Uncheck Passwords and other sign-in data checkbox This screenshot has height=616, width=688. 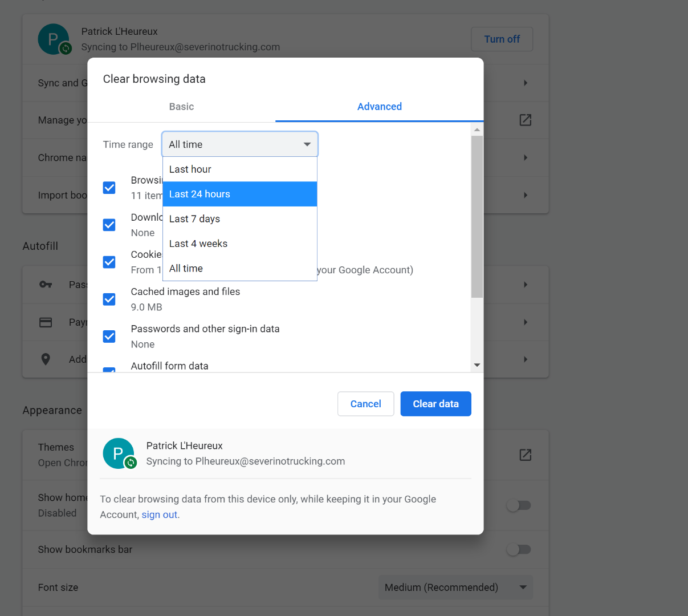pos(109,337)
